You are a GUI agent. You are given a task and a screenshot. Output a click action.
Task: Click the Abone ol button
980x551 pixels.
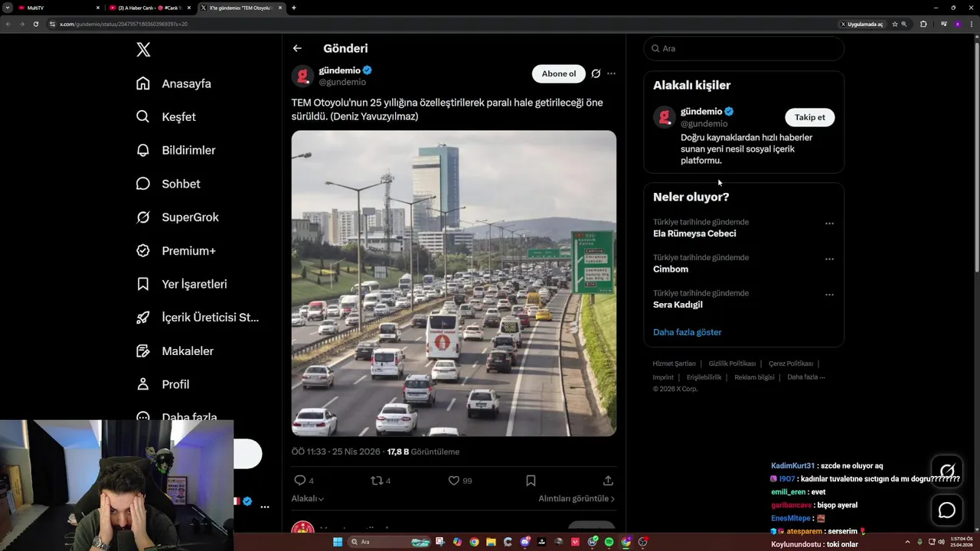559,73
